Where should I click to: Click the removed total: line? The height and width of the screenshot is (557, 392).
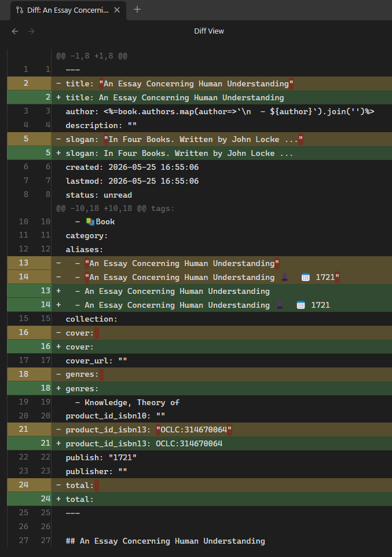coord(199,485)
